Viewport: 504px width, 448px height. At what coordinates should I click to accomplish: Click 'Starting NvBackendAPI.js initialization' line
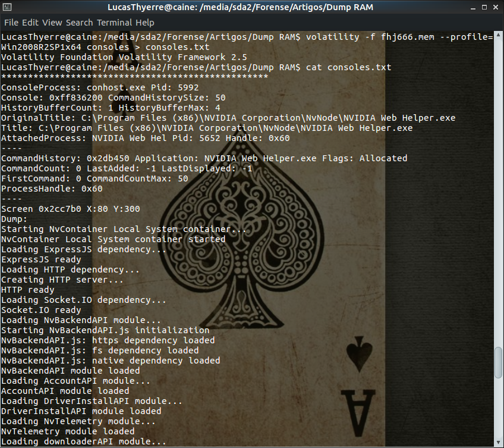tap(105, 330)
